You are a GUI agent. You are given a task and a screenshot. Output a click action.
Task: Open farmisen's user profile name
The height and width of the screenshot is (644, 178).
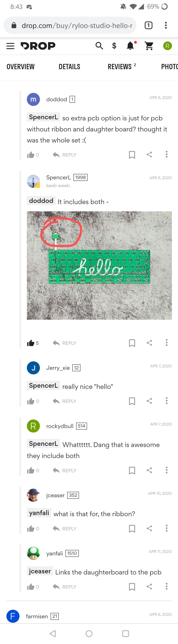(x=37, y=616)
